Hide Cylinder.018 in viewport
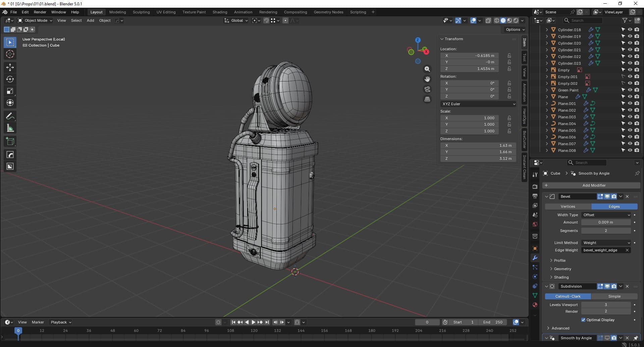Viewport: 644px width, 347px height. (630, 30)
